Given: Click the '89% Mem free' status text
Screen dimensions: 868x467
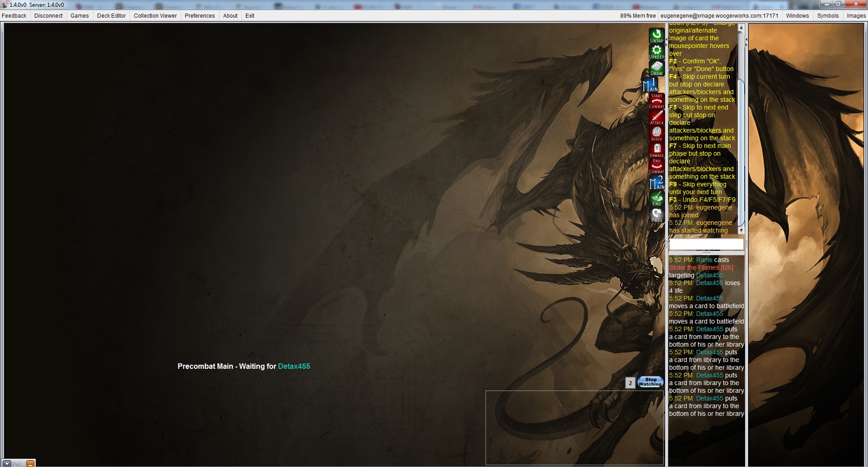Looking at the screenshot, I should (x=638, y=16).
